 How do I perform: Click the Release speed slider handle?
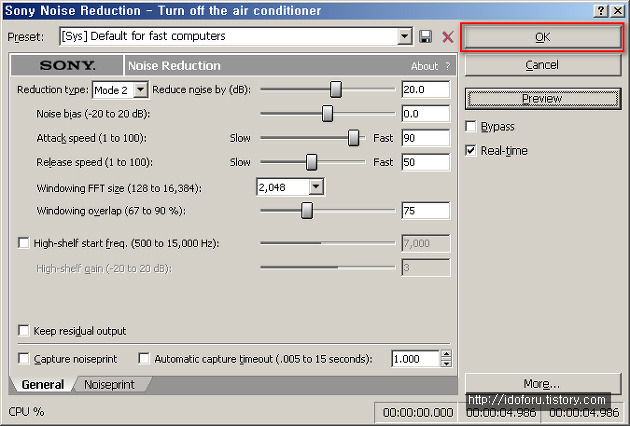click(x=311, y=162)
